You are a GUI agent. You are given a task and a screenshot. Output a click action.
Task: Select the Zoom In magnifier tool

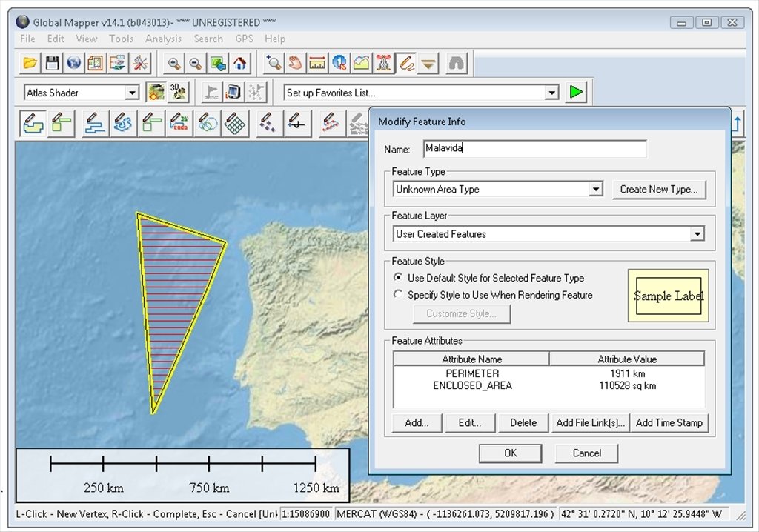coord(173,63)
